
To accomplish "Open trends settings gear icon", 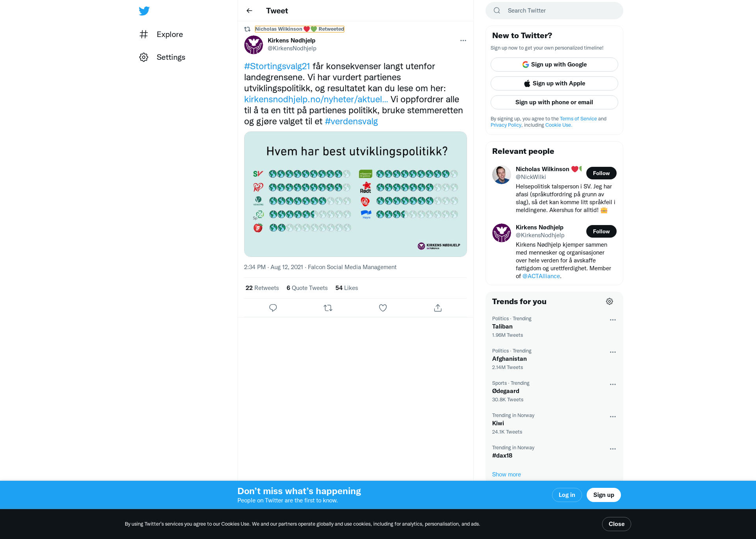I will [x=610, y=301].
